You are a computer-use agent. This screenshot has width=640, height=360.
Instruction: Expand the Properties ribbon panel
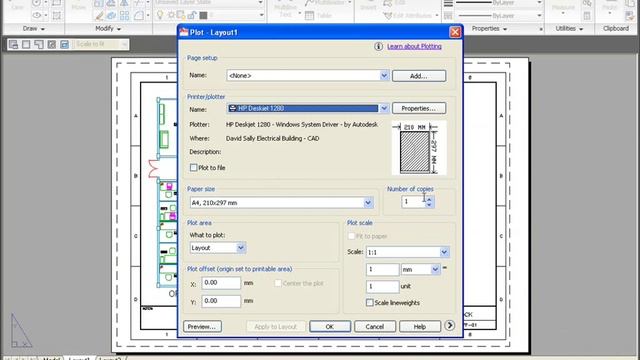coord(489,29)
